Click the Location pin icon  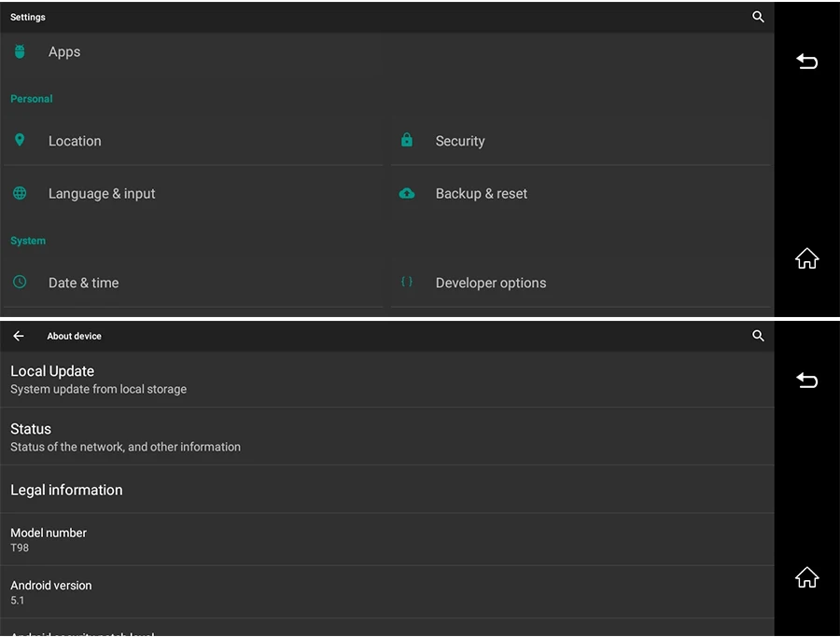[x=20, y=141]
